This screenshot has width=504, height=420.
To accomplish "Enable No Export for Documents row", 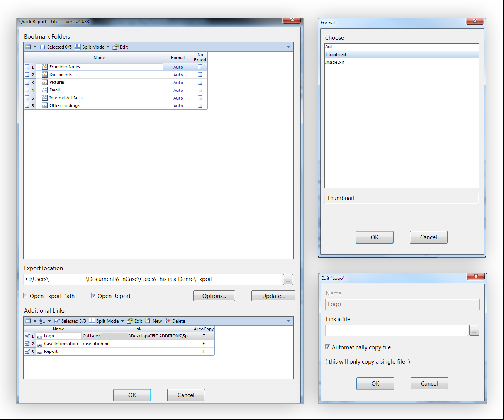I will (x=200, y=75).
